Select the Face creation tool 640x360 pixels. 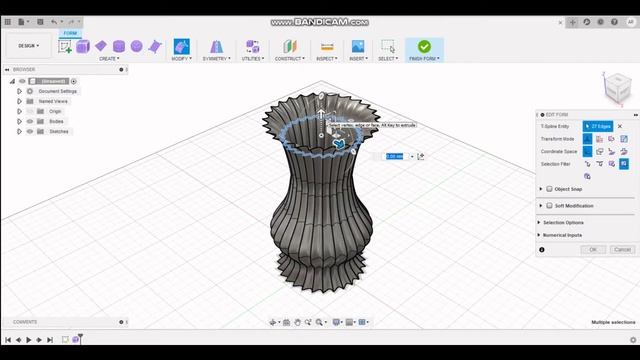[x=155, y=47]
